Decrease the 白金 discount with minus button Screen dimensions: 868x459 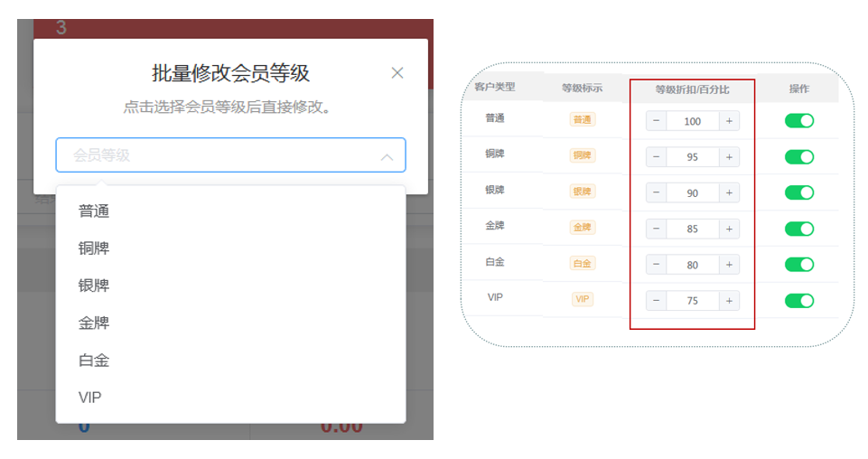[657, 265]
